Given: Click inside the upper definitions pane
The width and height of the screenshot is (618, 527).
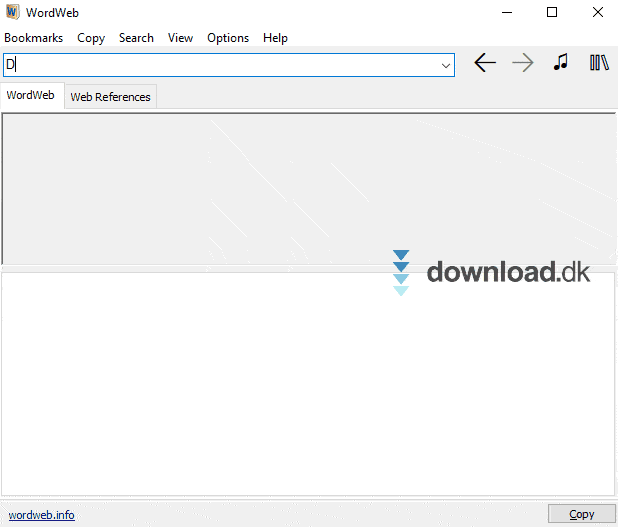Looking at the screenshot, I should pos(309,189).
